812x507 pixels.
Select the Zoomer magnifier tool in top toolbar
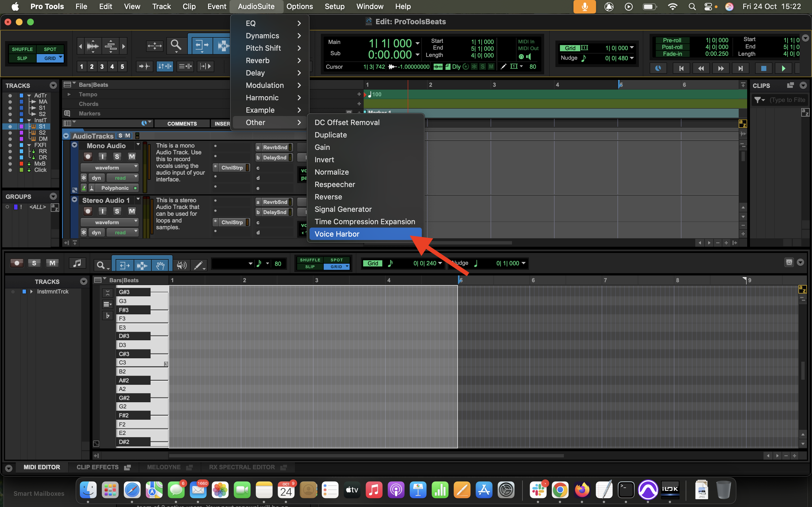[x=176, y=46]
